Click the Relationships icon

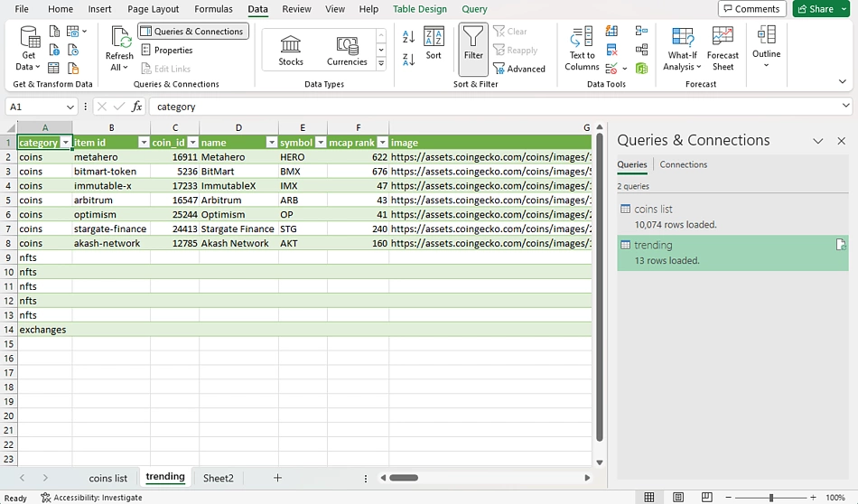(x=641, y=51)
